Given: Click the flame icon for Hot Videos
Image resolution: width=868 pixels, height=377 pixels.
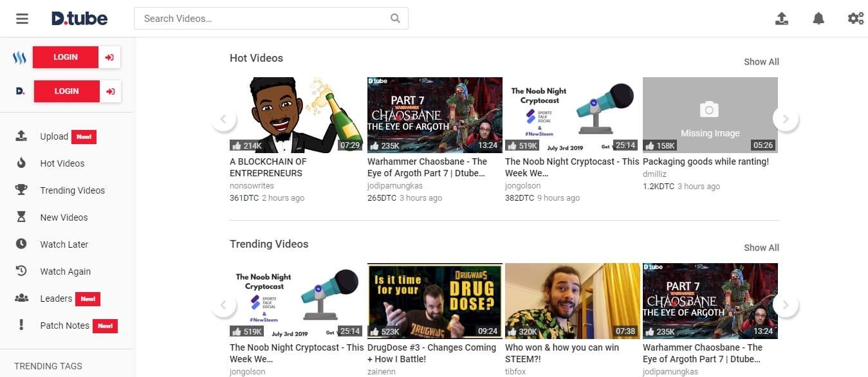Looking at the screenshot, I should (x=21, y=163).
